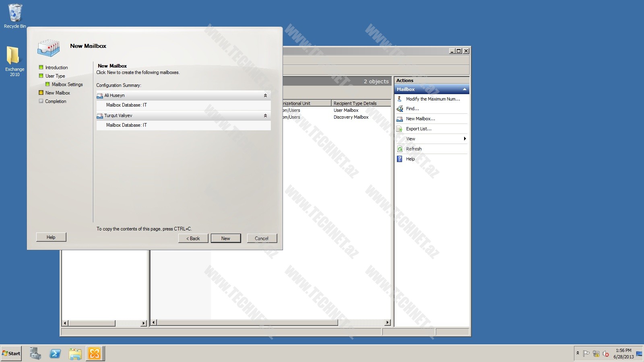Click the Exchange Management Console taskbar icon
This screenshot has height=362, width=644.
(95, 354)
